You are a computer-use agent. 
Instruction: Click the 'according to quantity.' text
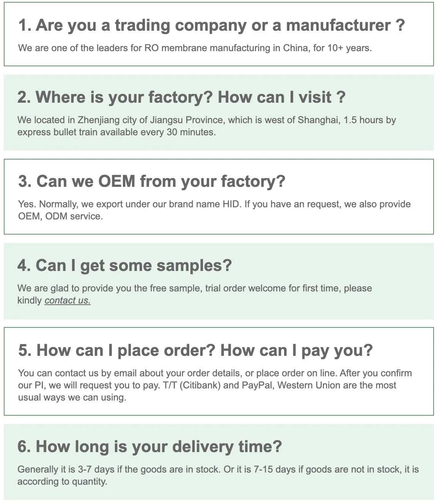(x=62, y=482)
